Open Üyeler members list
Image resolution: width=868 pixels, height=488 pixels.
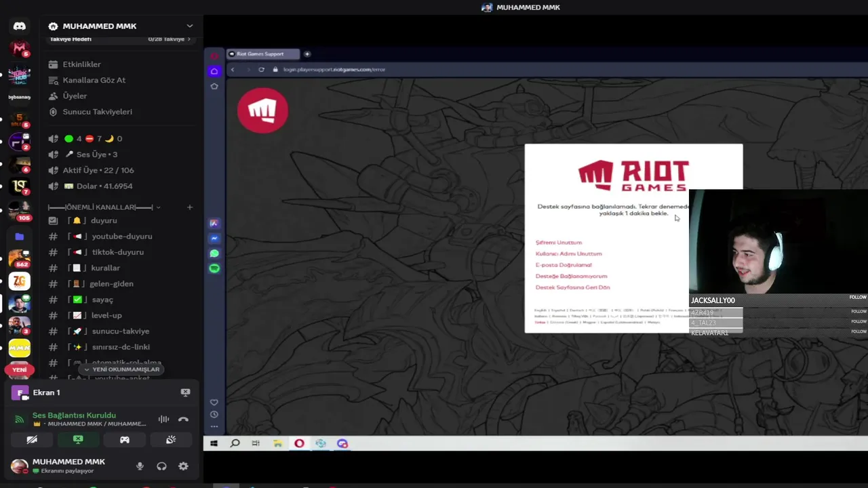click(75, 96)
